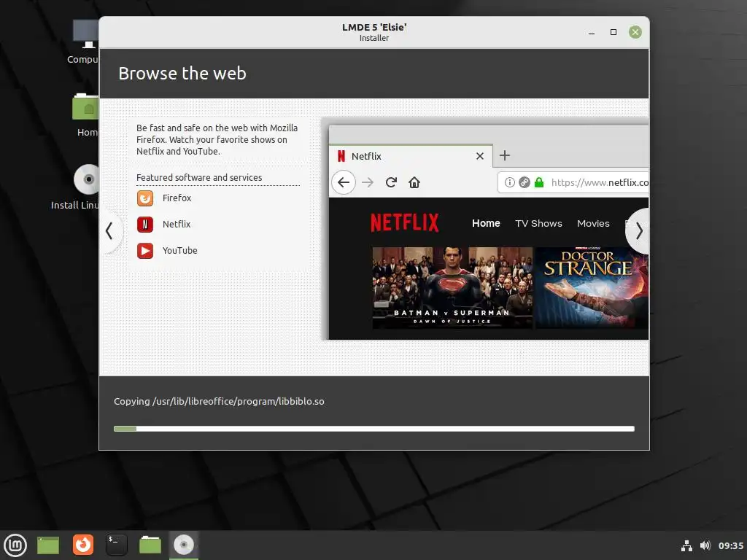The width and height of the screenshot is (747, 560).
Task: Click the Batman v Superman poster
Action: pyautogui.click(x=452, y=287)
